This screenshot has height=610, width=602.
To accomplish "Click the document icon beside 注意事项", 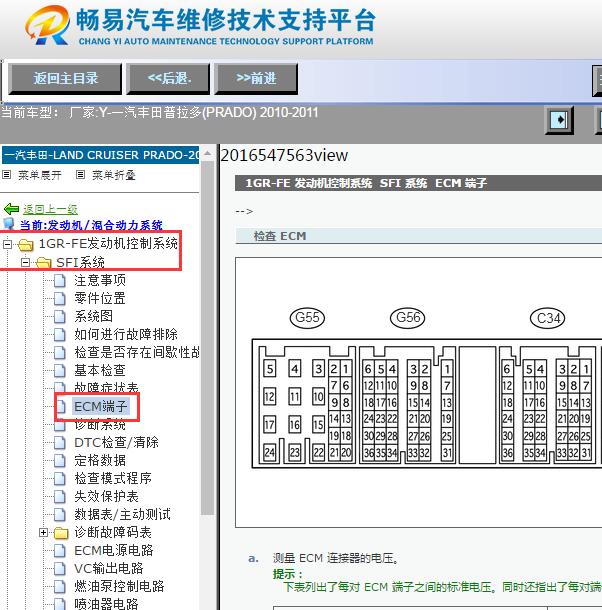I will point(60,280).
